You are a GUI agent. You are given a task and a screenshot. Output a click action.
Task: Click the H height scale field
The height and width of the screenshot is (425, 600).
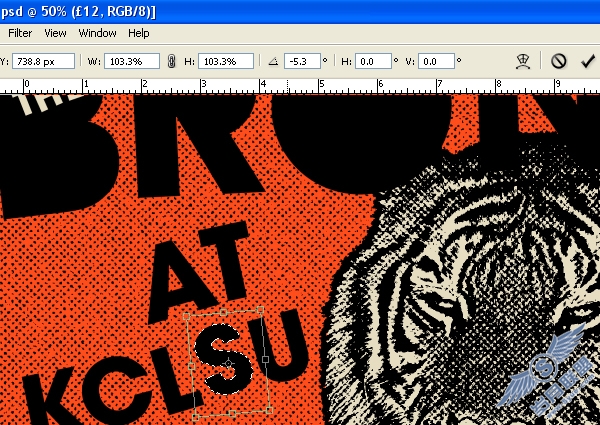[x=226, y=61]
